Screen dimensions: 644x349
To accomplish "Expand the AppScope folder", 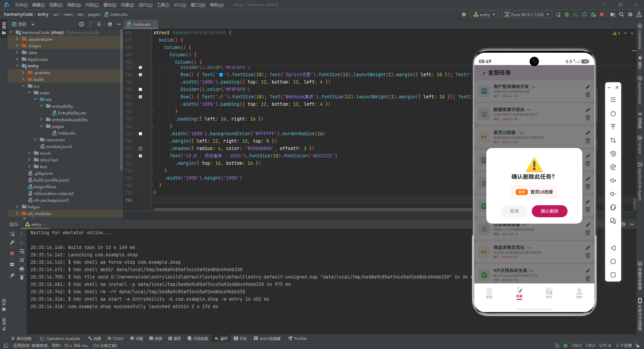I will [x=17, y=59].
